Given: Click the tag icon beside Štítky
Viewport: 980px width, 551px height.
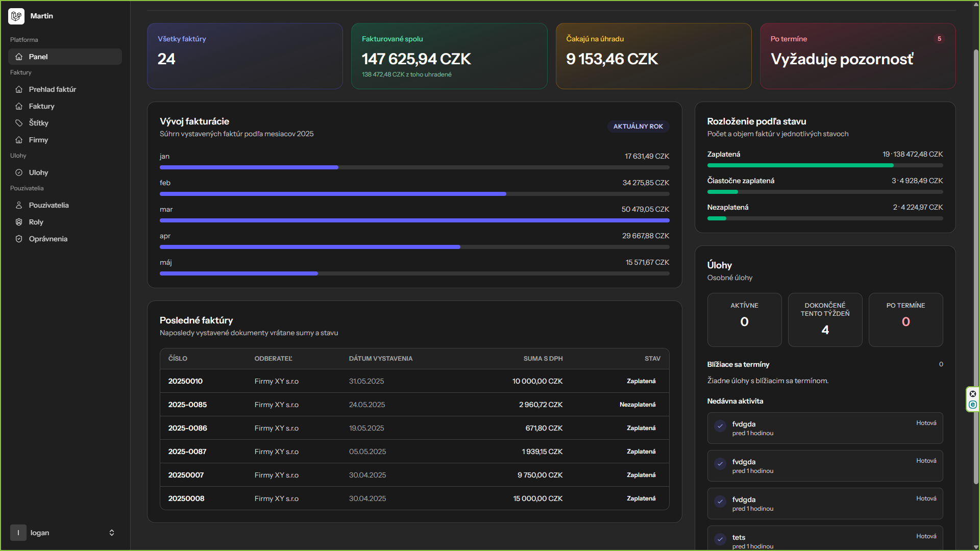Looking at the screenshot, I should pyautogui.click(x=19, y=123).
